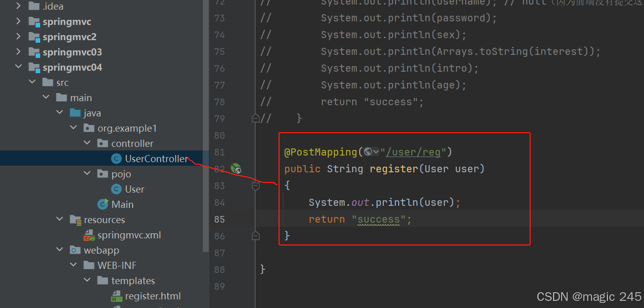
Task: Click the springmvc2 module folder icon
Action: pos(34,37)
